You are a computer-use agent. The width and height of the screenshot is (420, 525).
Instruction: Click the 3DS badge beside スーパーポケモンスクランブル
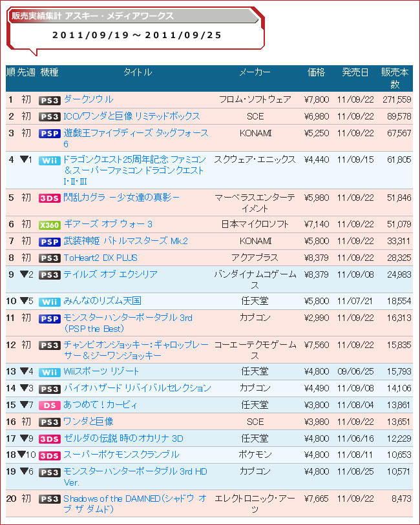(x=50, y=456)
